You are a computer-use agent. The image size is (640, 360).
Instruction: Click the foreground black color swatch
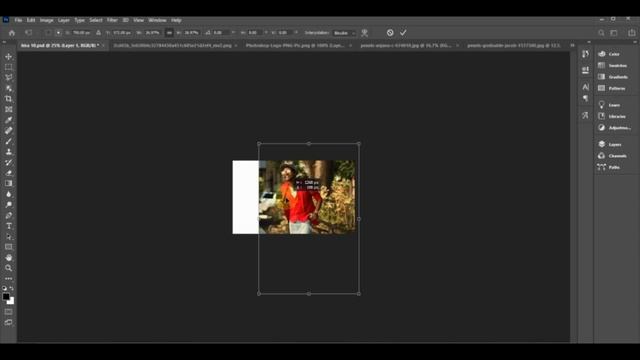[6, 297]
